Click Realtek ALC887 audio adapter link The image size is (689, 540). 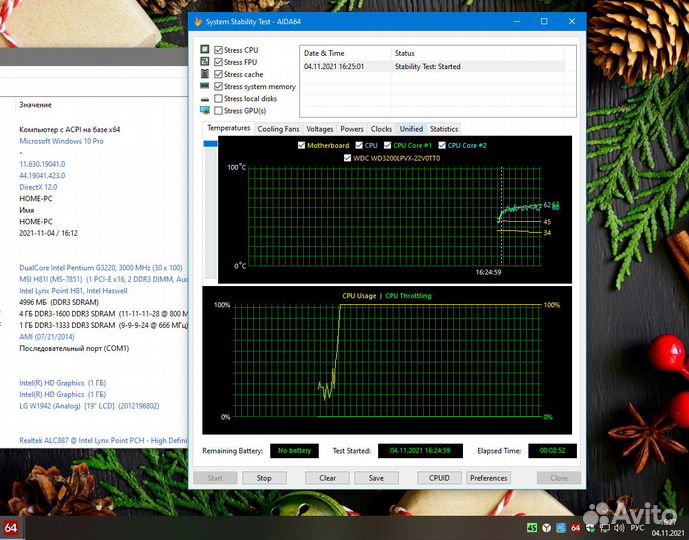pos(104,440)
